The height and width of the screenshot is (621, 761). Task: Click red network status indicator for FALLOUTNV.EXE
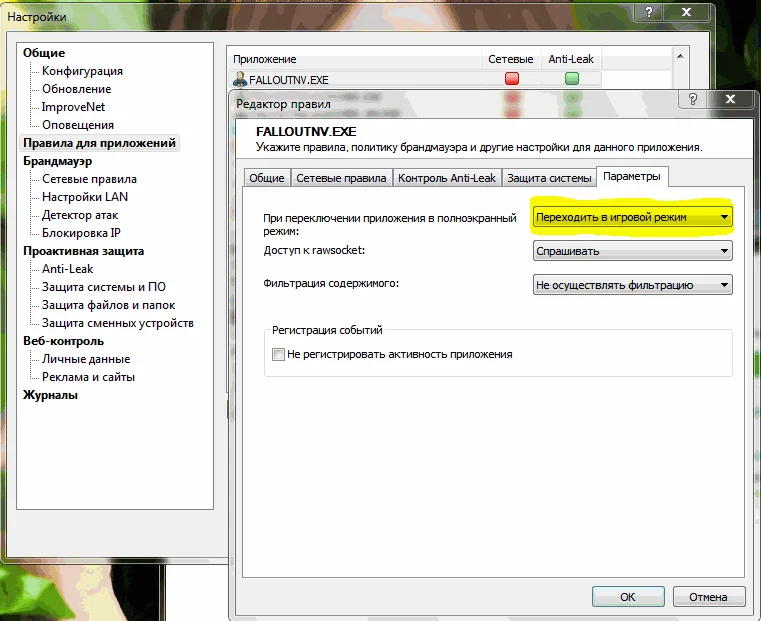512,79
